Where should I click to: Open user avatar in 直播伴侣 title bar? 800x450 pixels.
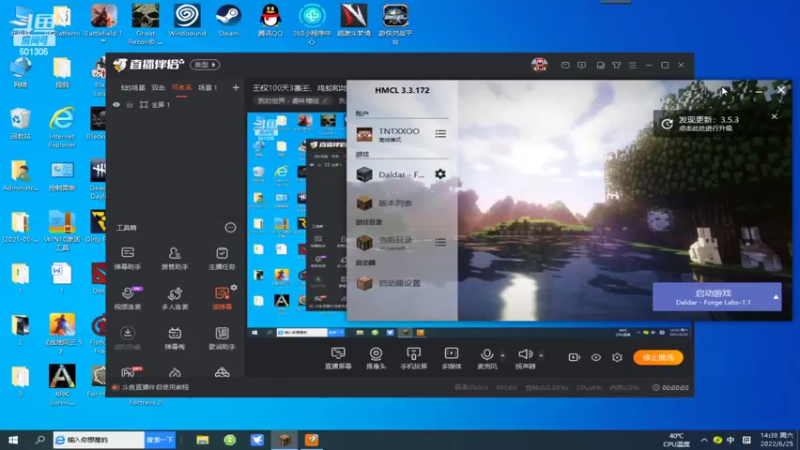[539, 65]
